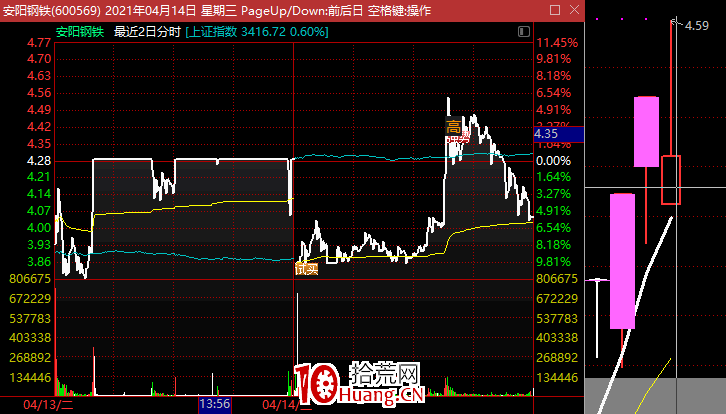Click the 4.77 top price label
Screen dimensions: 726x414
click(x=39, y=43)
